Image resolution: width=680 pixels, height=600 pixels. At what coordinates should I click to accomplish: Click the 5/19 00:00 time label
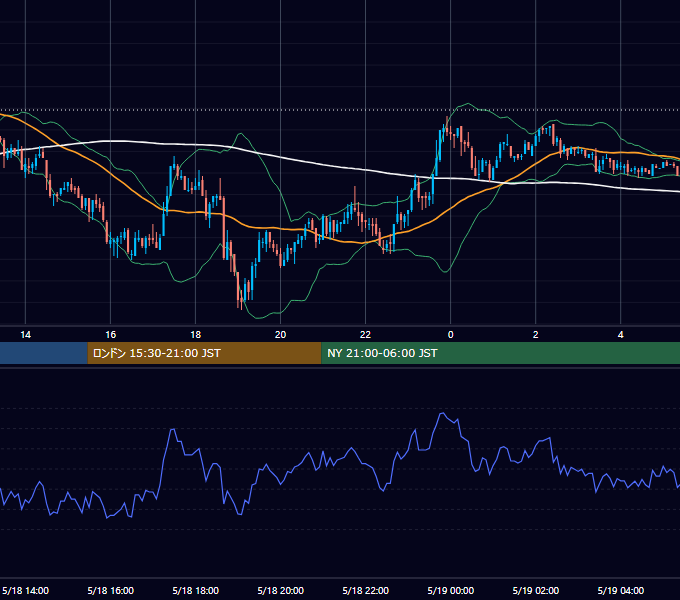451,590
